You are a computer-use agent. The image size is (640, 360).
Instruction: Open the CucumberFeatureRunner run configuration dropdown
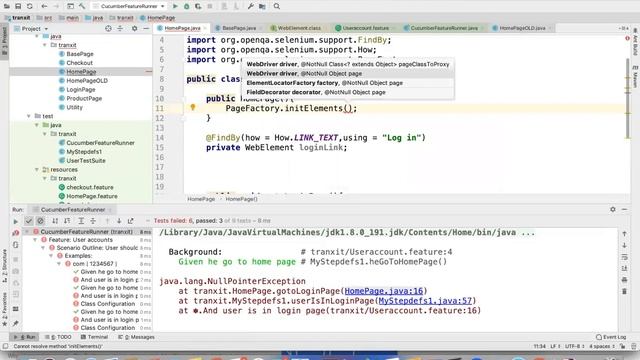click(129, 6)
